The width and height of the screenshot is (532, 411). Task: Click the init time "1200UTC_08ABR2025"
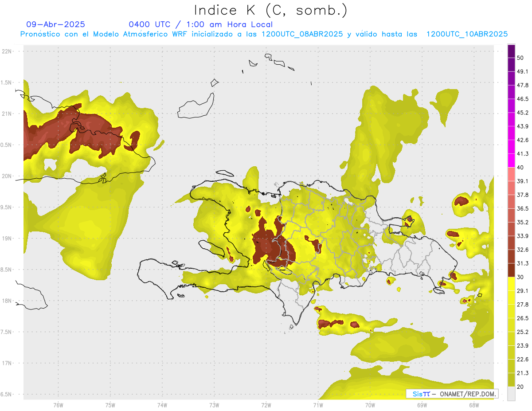coord(302,34)
